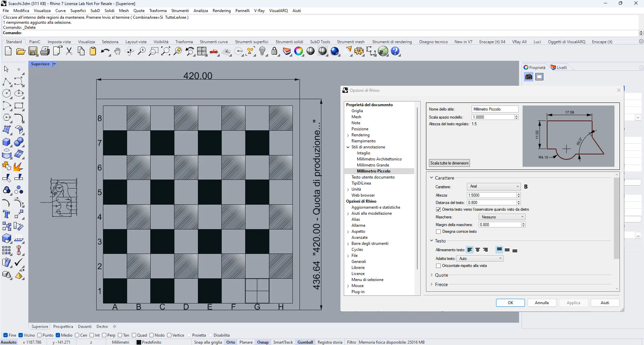This screenshot has width=644, height=345.
Task: Click the Print icon
Action: pos(45,51)
